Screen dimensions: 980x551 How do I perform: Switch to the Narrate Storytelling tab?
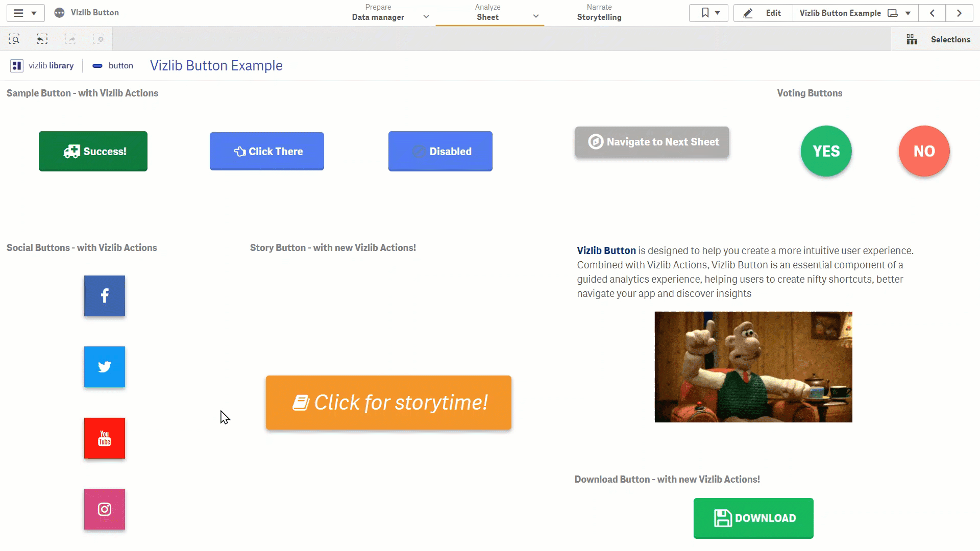[x=599, y=13]
